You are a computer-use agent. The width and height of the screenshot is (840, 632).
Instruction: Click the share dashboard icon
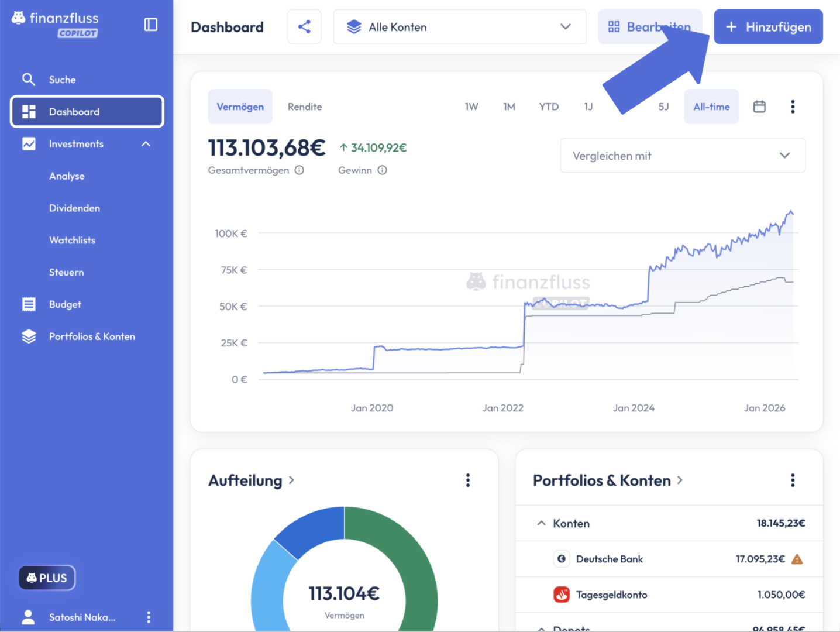pyautogui.click(x=304, y=27)
